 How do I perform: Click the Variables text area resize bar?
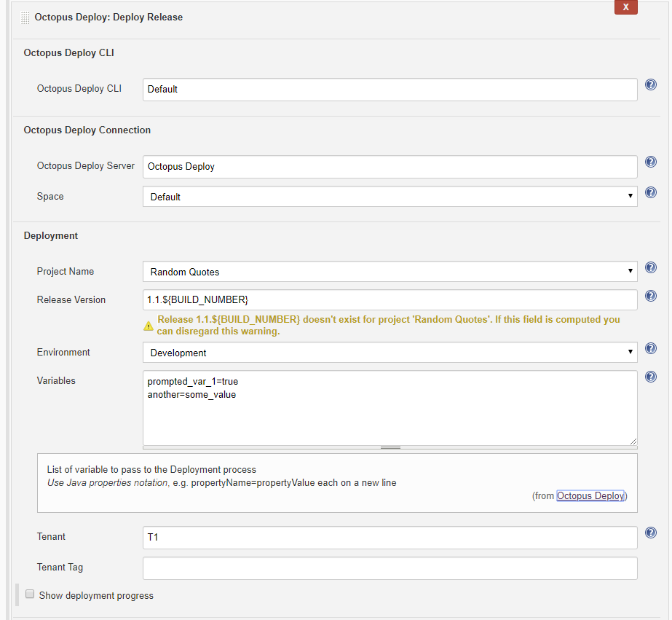click(x=390, y=447)
